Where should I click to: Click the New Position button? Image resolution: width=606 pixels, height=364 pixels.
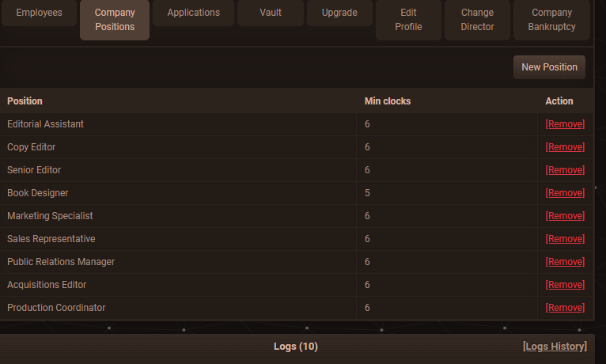(549, 67)
